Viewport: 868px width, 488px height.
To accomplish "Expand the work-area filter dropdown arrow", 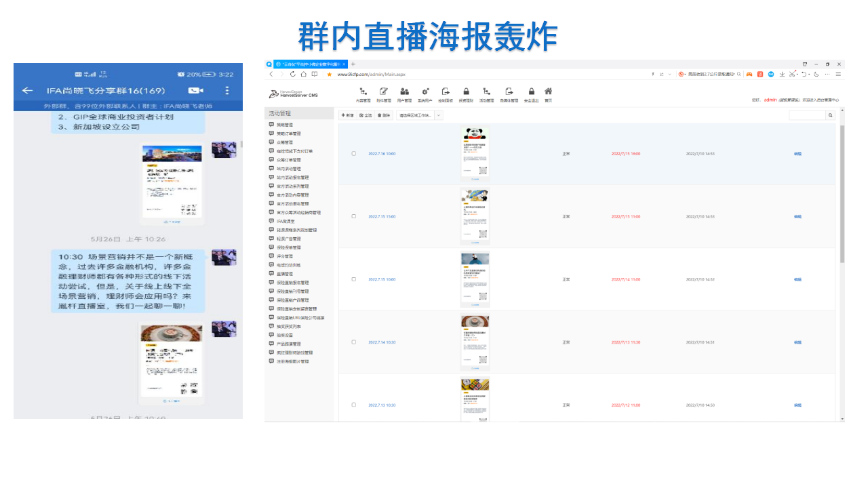I will click(x=438, y=116).
